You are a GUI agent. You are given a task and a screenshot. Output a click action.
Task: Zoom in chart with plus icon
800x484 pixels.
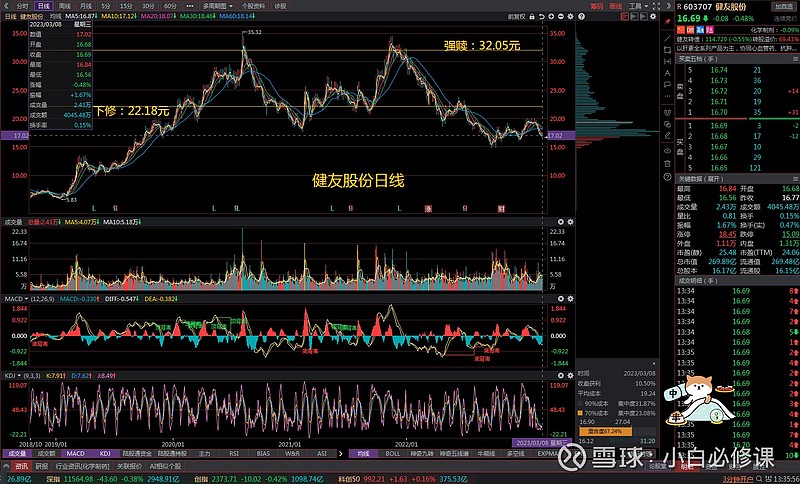551,17
